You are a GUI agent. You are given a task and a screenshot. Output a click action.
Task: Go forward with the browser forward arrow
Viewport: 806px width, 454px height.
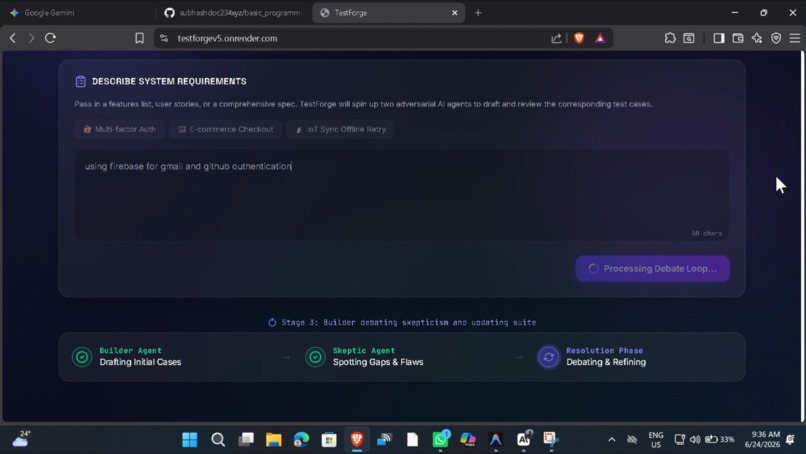click(x=31, y=38)
